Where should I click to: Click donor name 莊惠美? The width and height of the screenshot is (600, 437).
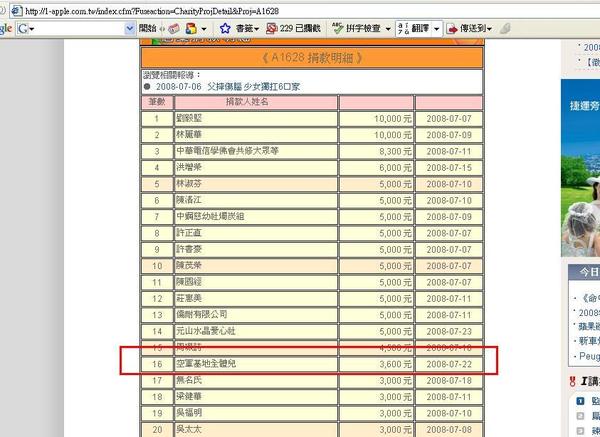point(189,298)
